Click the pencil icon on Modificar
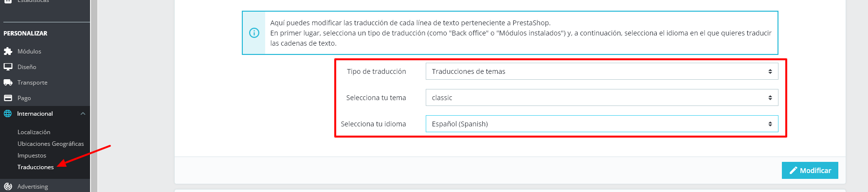 793,170
